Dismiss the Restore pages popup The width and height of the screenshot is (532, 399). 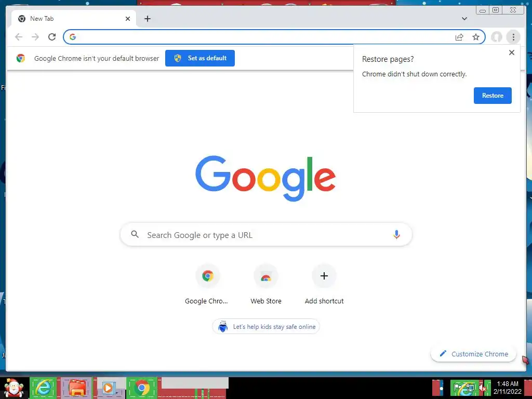[x=512, y=52]
